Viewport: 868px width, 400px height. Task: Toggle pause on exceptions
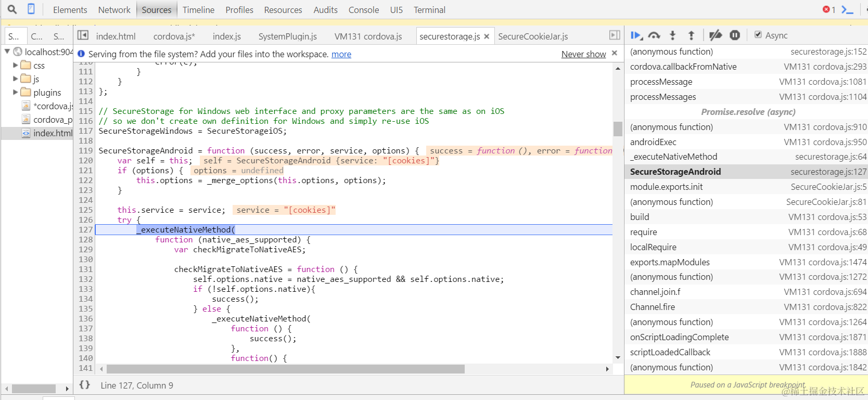[735, 35]
